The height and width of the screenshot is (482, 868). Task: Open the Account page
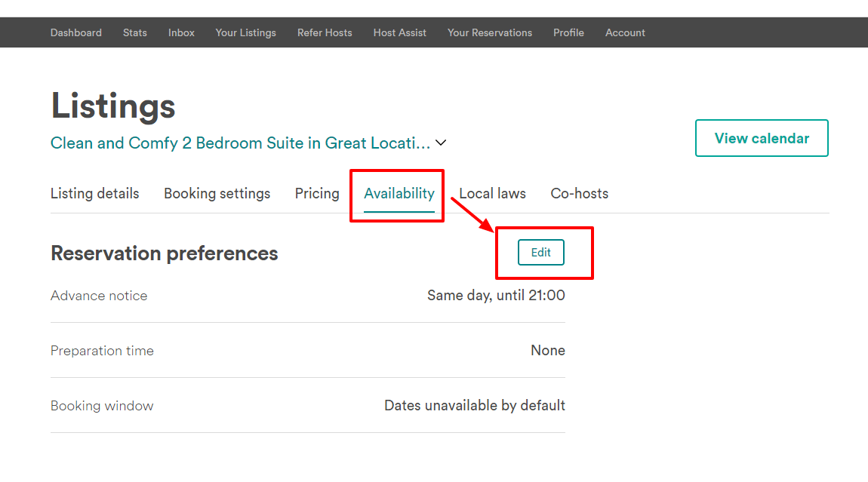[x=625, y=32]
